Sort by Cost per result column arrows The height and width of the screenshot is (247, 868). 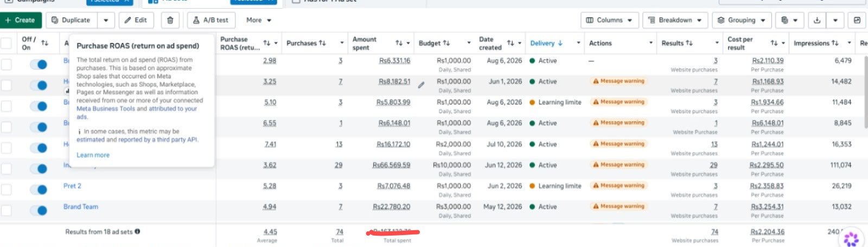click(x=774, y=43)
